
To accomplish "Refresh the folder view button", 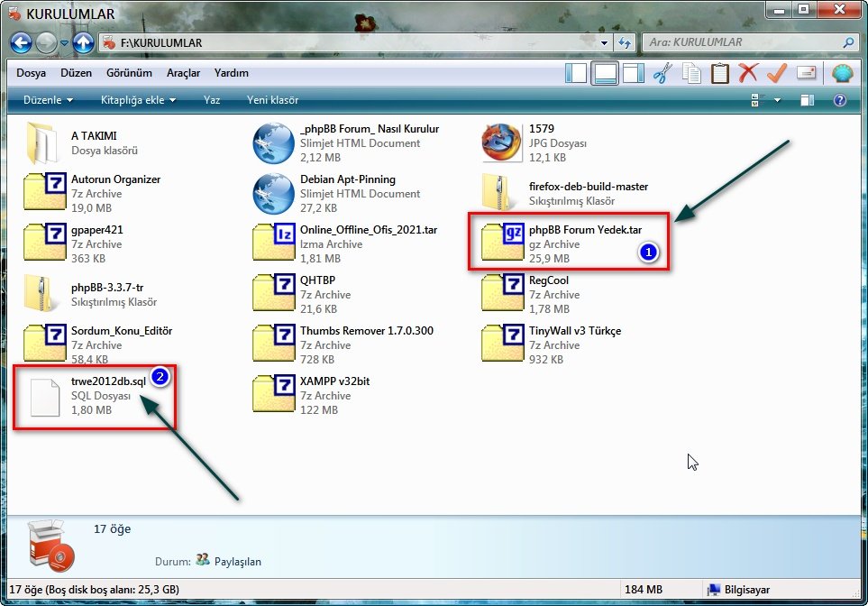I will point(625,42).
